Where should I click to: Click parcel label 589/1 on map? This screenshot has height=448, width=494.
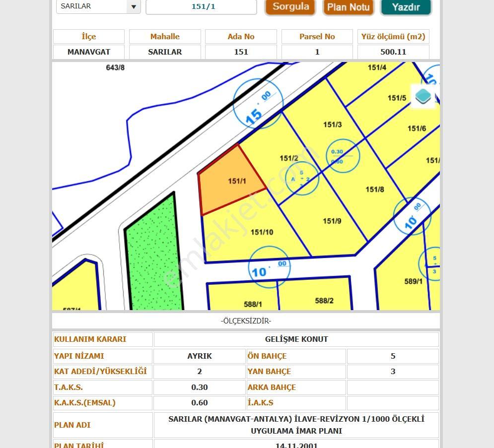tap(414, 281)
